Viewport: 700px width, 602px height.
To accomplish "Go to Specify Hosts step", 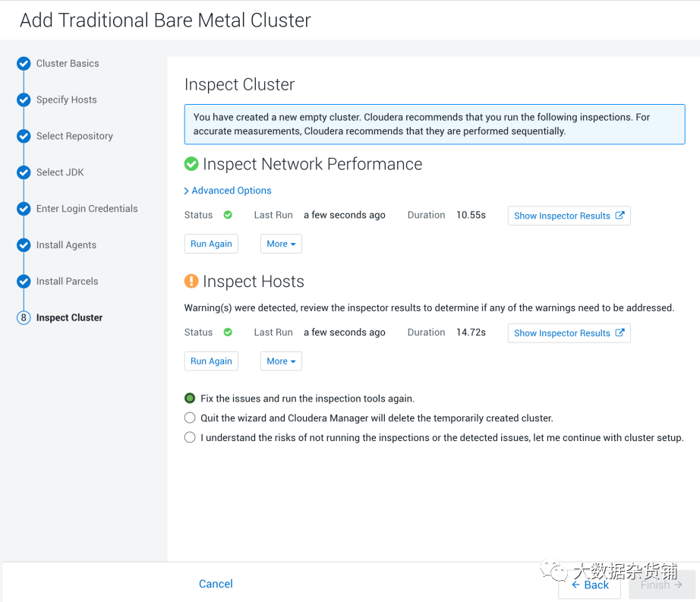I will pos(67,100).
